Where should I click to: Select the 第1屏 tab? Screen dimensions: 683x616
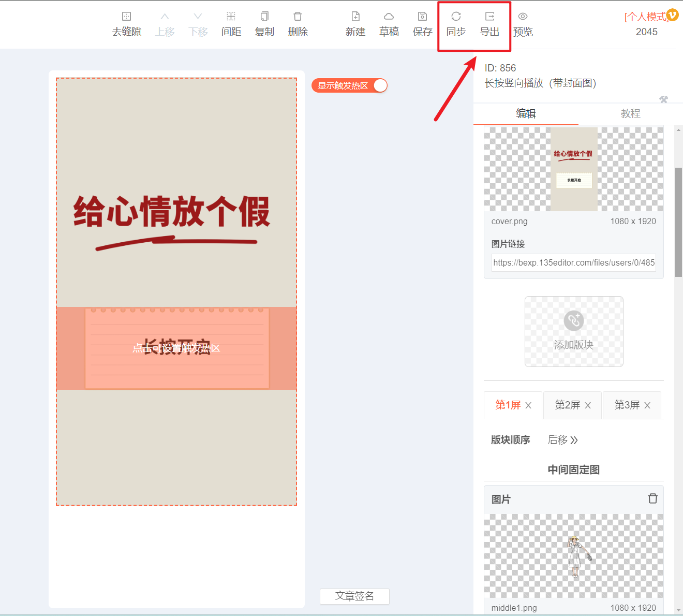[x=508, y=405]
